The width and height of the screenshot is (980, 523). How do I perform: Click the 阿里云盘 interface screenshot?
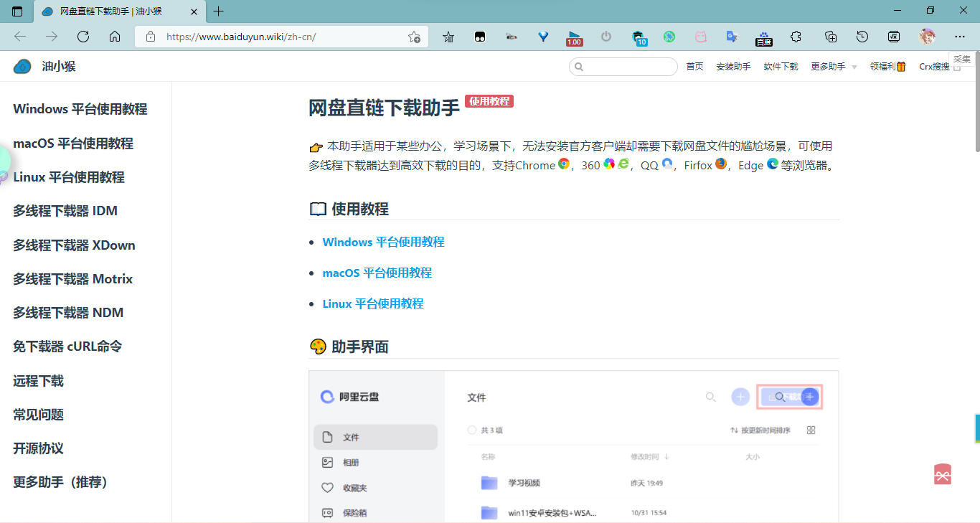573,446
